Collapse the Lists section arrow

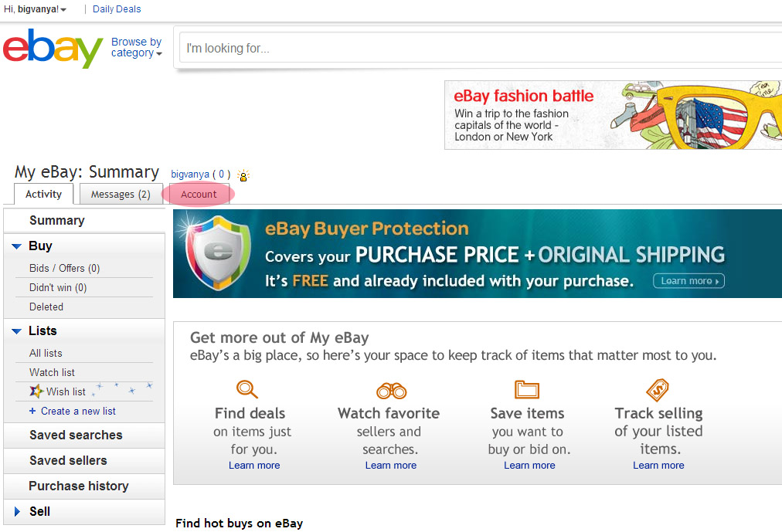click(x=16, y=331)
